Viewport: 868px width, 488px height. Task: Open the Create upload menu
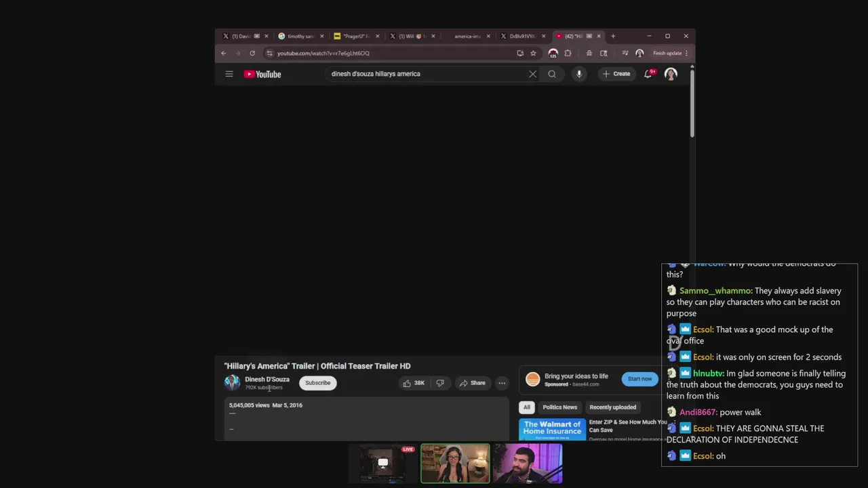[616, 74]
